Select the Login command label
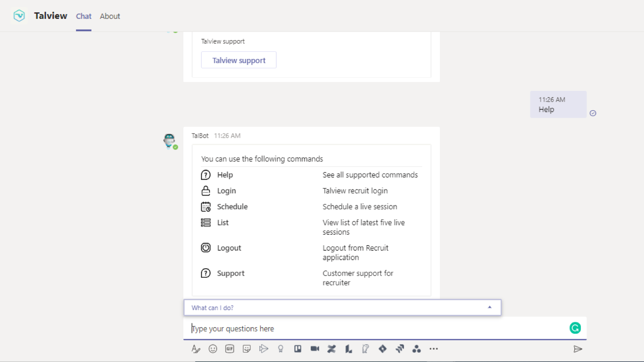This screenshot has height=362, width=644. (x=226, y=191)
